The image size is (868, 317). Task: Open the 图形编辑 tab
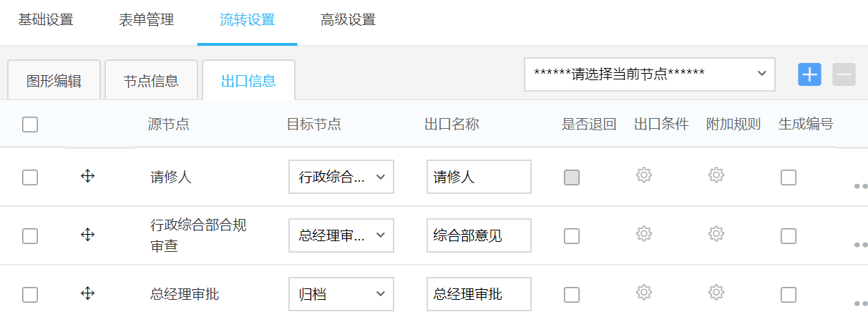(x=54, y=81)
